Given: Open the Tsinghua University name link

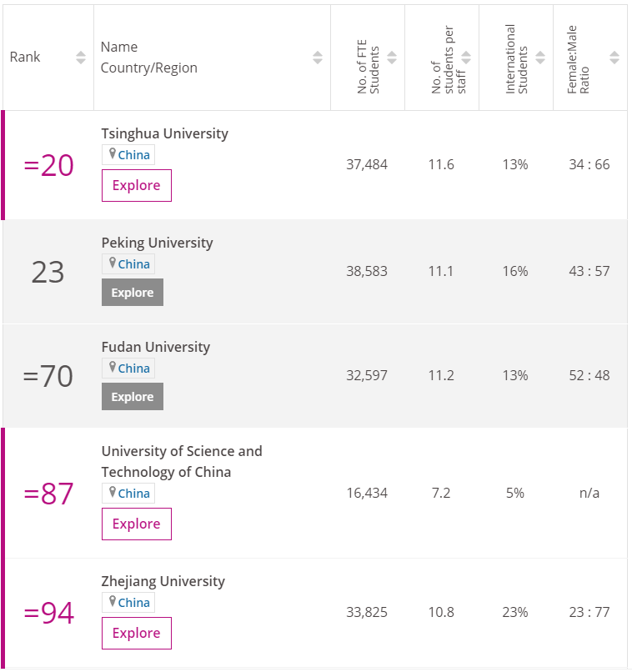Looking at the screenshot, I should click(165, 133).
